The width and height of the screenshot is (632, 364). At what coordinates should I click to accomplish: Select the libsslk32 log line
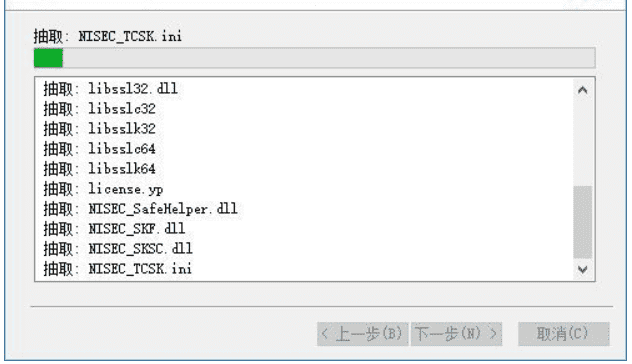point(100,129)
